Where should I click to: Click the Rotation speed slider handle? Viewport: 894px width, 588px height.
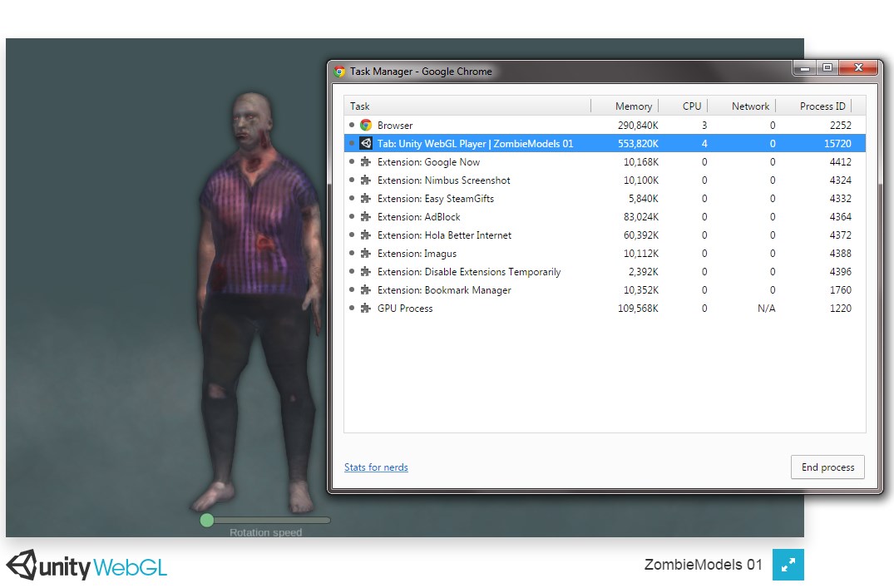(x=207, y=520)
